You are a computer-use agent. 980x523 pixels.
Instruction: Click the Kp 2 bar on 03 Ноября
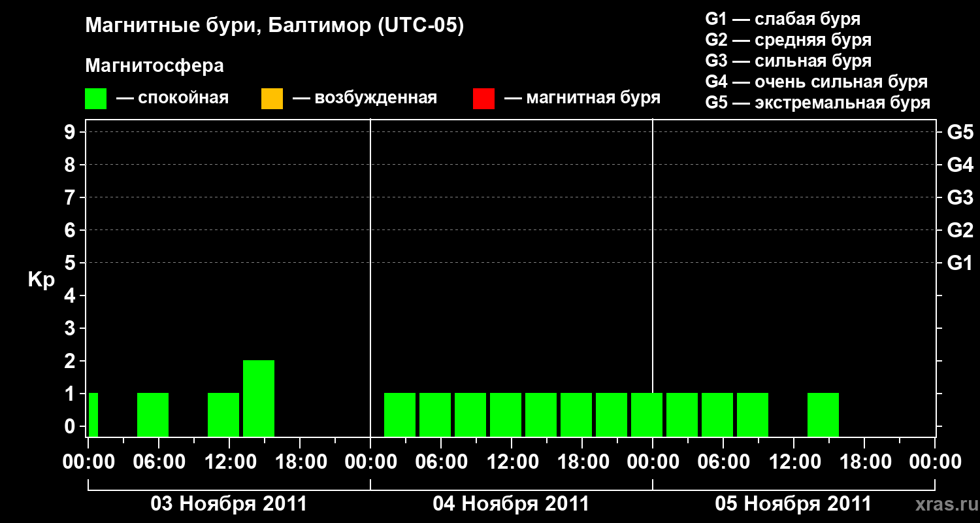[x=259, y=398]
